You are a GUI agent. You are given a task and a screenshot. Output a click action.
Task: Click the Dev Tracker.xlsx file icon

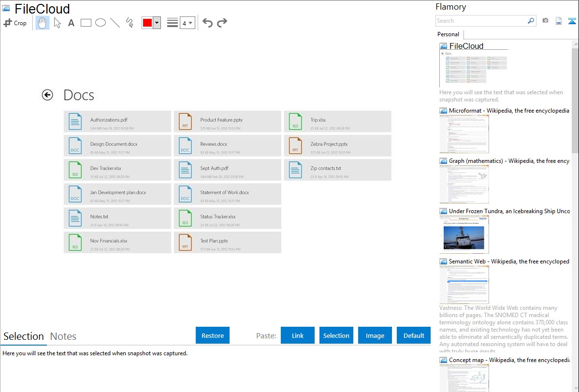(x=75, y=170)
